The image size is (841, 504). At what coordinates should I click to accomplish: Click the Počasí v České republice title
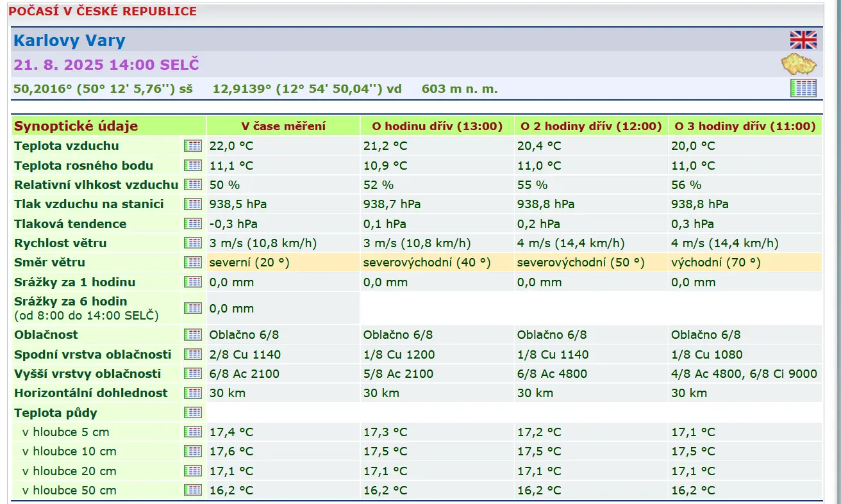103,12
